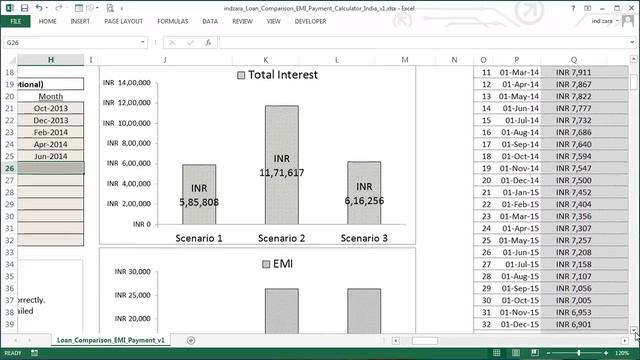Switch to Page Layout view icon

[516, 353]
